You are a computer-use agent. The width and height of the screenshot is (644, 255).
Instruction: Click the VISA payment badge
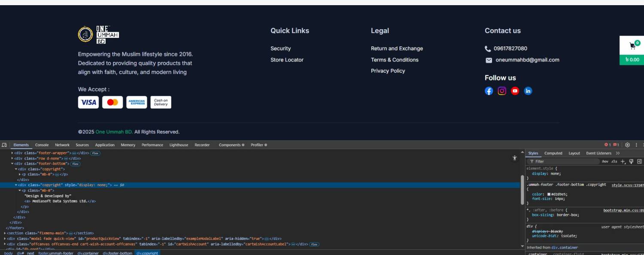[x=88, y=102]
